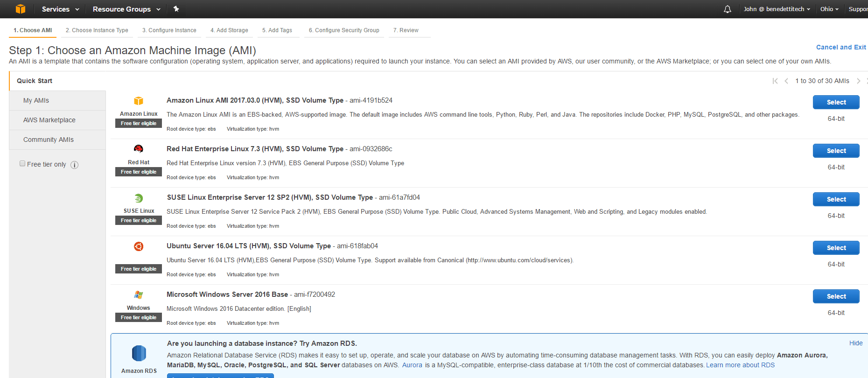
Task: Click Free tier eligible badge under Amazon Linux
Action: point(139,123)
